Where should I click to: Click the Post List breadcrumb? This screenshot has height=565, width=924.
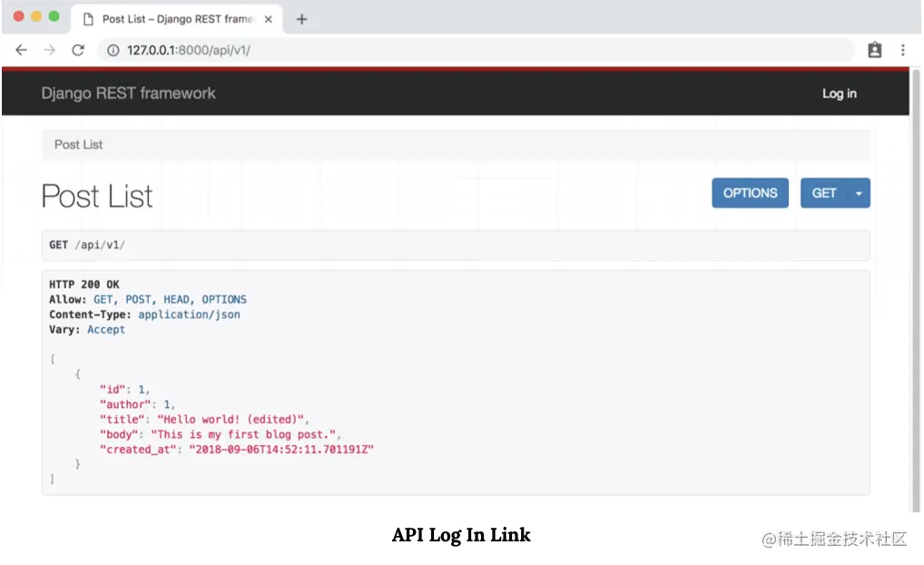tap(78, 144)
